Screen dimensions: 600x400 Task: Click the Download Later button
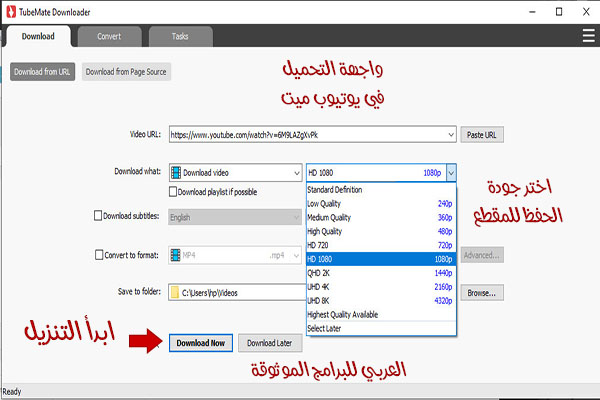[x=270, y=343]
